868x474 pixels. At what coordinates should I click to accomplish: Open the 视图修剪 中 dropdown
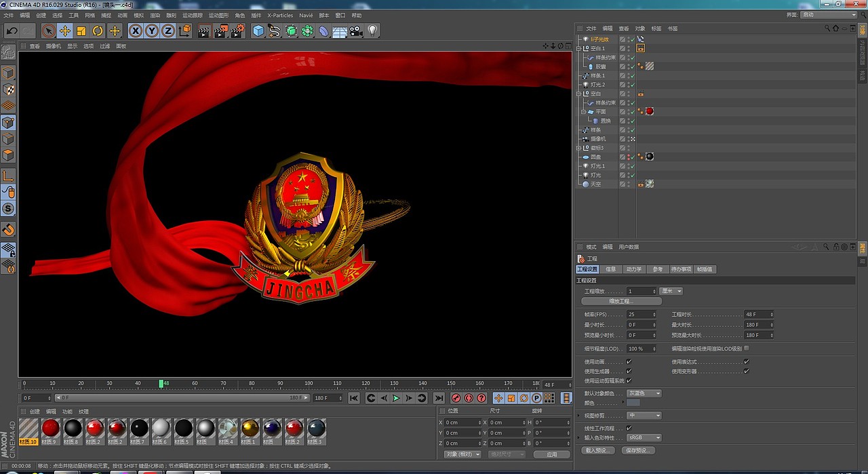coord(644,416)
